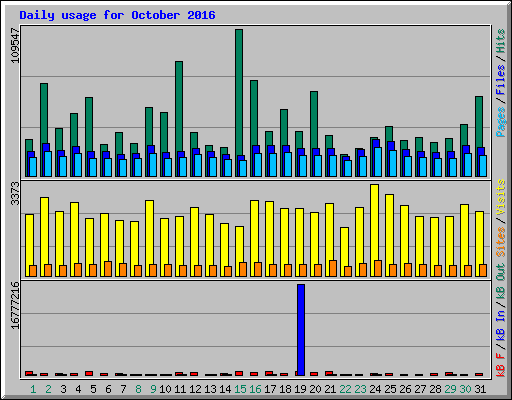This screenshot has width=512, height=400.
Task: Click the day label 8
Action: coord(138,389)
